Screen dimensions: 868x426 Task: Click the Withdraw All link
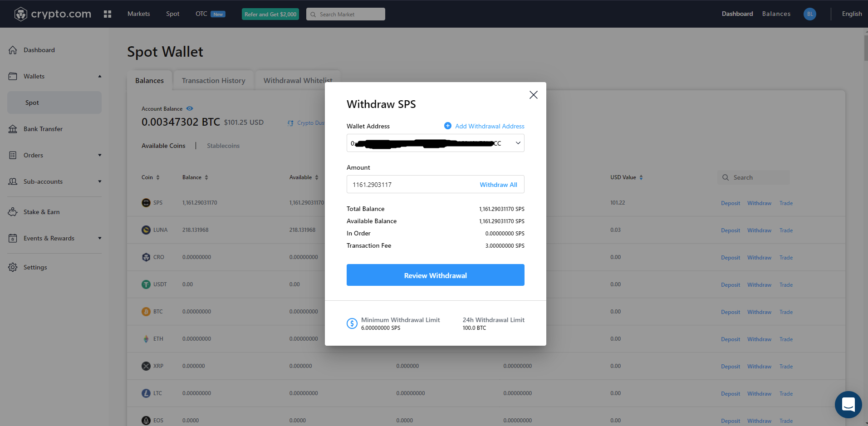498,185
